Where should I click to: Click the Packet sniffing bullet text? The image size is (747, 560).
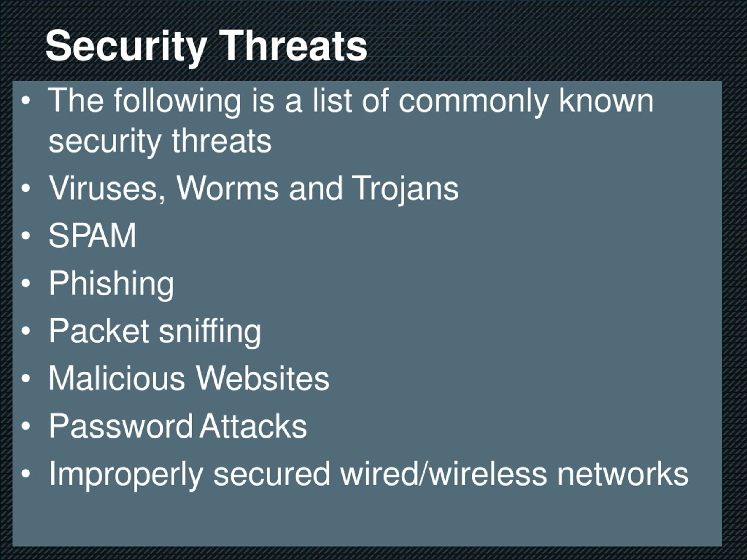click(155, 331)
